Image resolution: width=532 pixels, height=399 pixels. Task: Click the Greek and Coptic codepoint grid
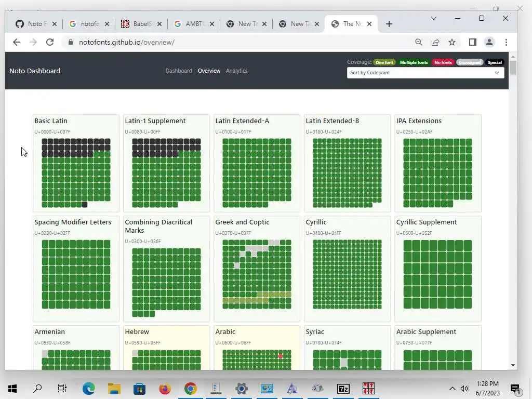257,274
